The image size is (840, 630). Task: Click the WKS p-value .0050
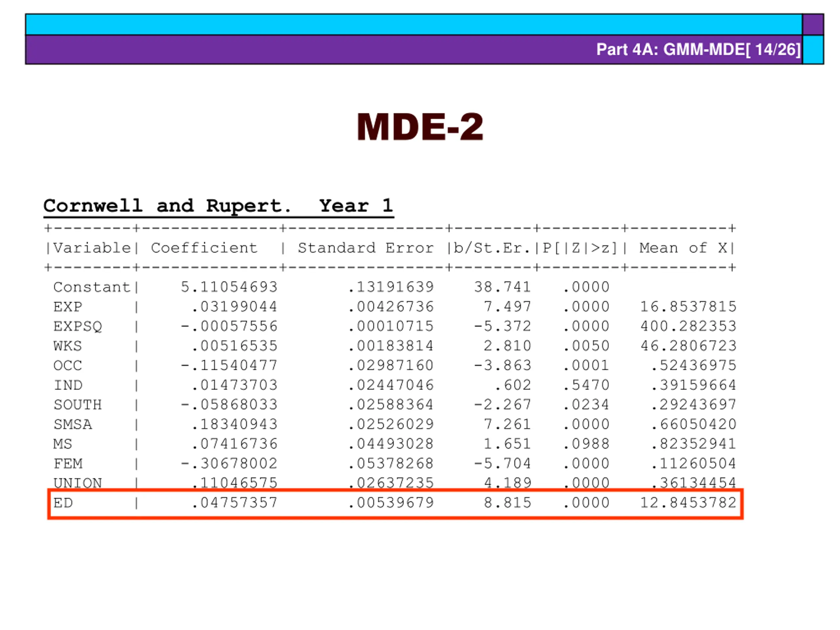click(x=586, y=346)
